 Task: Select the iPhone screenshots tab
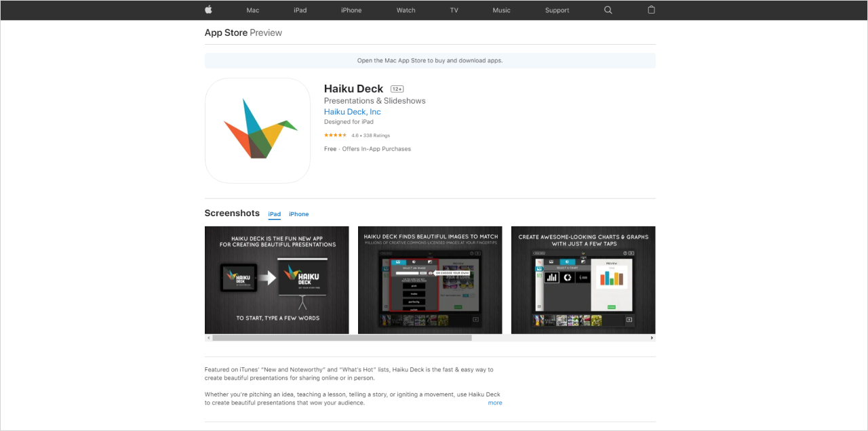(298, 214)
